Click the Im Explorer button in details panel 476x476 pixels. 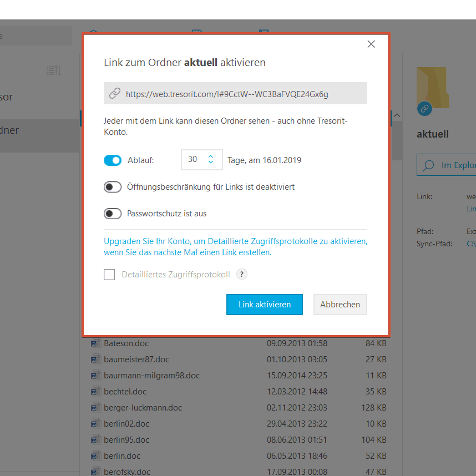(x=446, y=165)
